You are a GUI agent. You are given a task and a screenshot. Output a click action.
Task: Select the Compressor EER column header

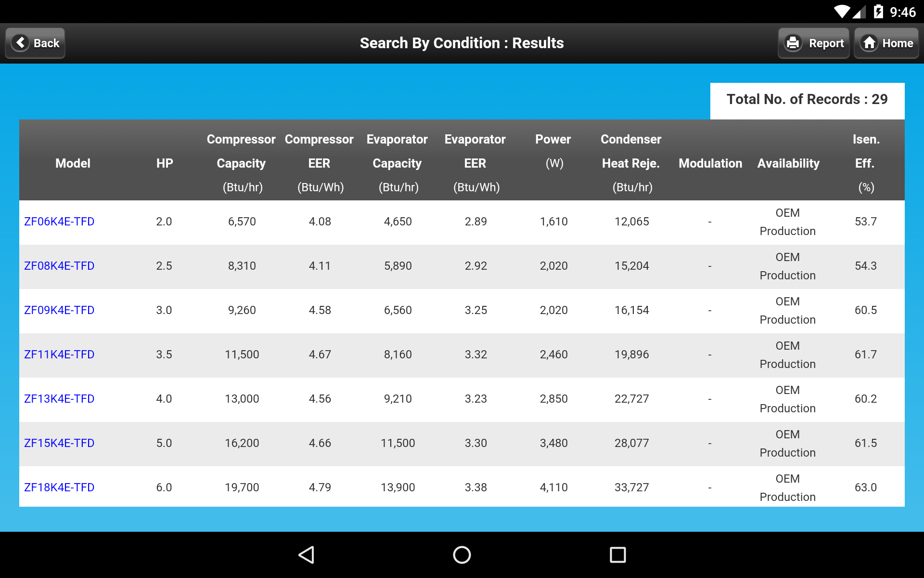point(319,163)
